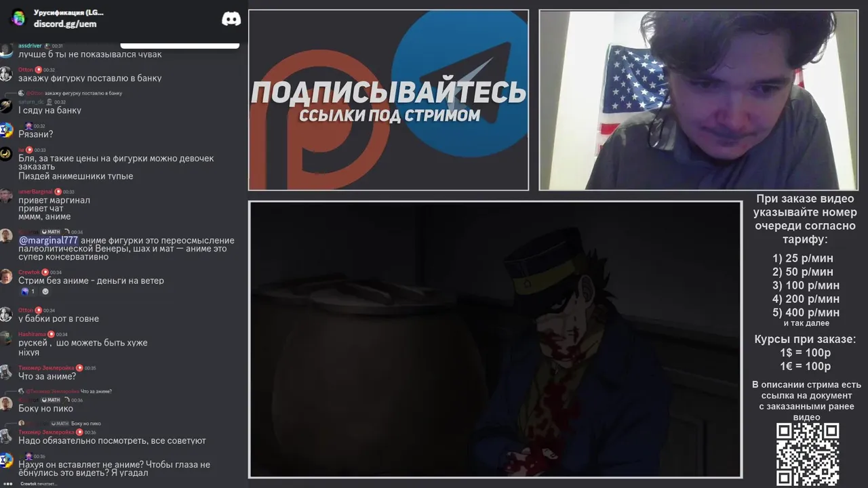Image resolution: width=868 pixels, height=488 pixels.
Task: Click message 'Стрим без аниме - деньги на ветер'
Action: click(x=91, y=281)
